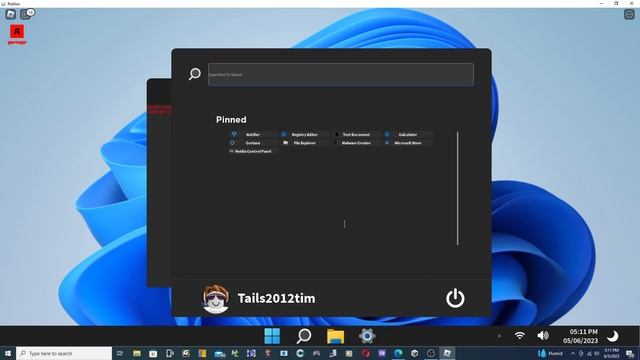Click the Tails2012tim username label
This screenshot has height=360, width=640.
[x=276, y=298]
